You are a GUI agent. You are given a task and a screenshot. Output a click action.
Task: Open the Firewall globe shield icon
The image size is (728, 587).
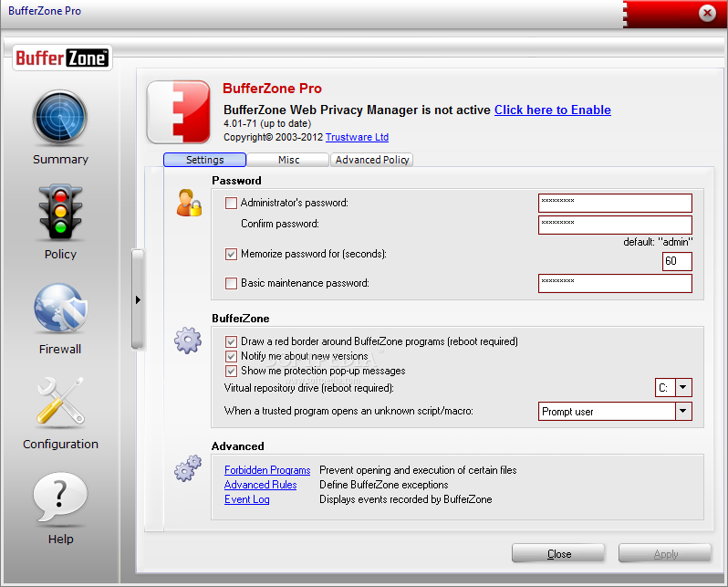[60, 308]
